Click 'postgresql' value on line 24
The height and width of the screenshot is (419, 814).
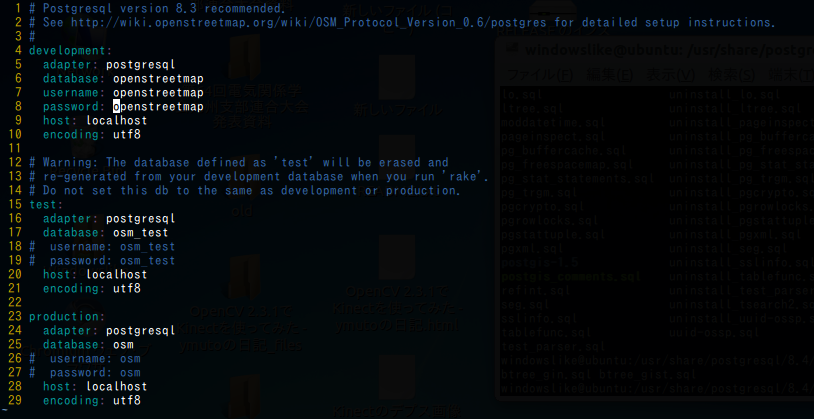pos(141,331)
